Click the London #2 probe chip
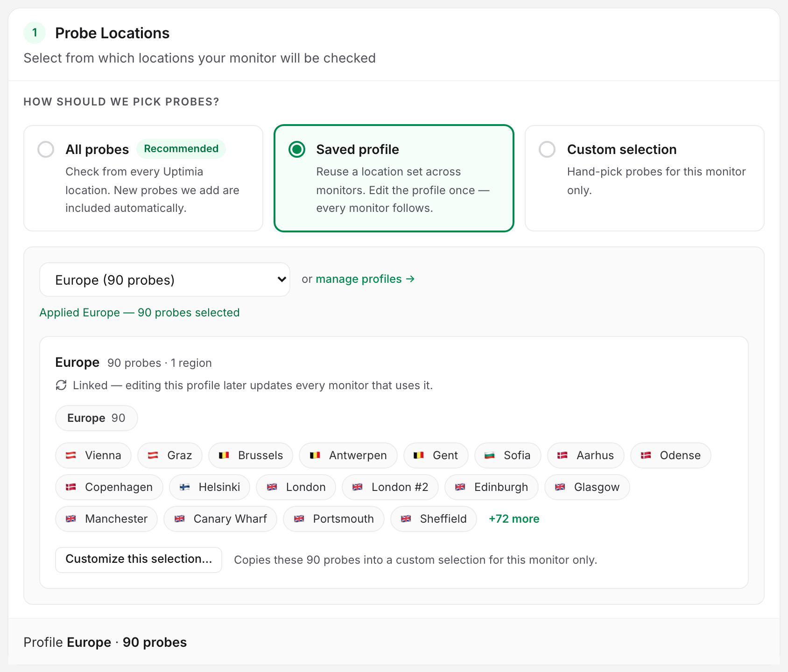Screen dimensions: 788x672 click(390, 487)
